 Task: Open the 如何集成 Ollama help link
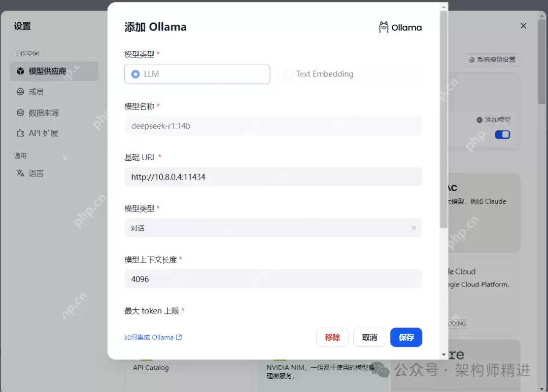(153, 337)
